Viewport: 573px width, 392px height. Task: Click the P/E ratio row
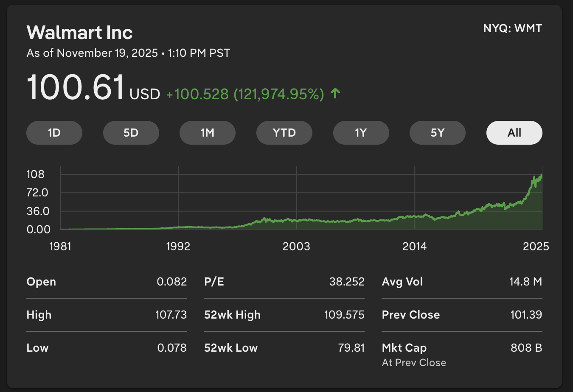point(284,282)
